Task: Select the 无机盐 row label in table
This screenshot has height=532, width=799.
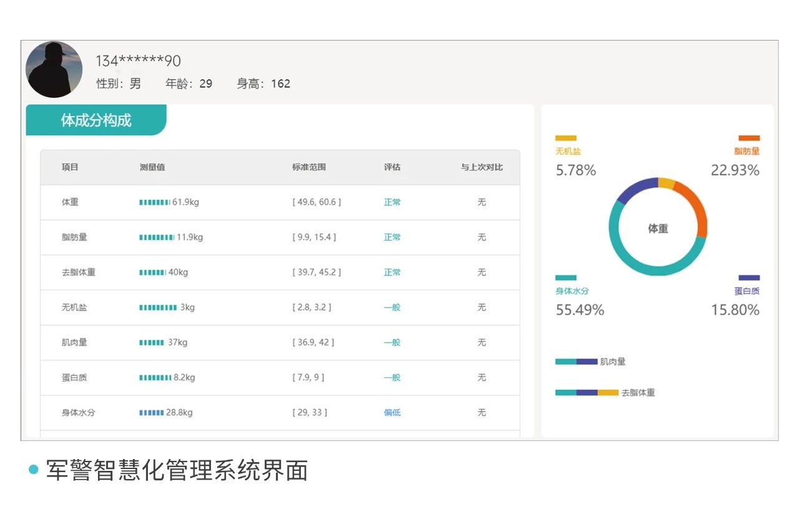Action: click(x=74, y=307)
